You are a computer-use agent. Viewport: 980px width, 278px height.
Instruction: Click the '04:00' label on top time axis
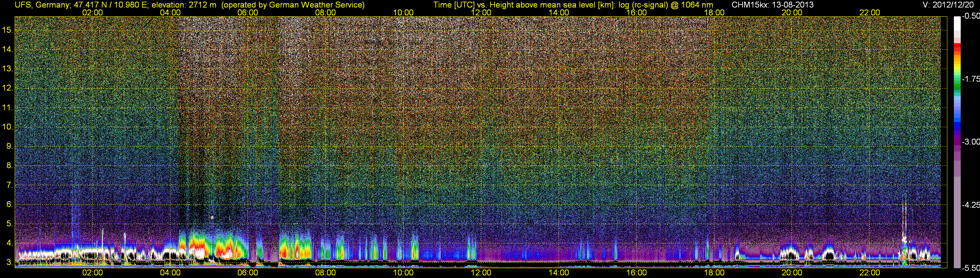[170, 12]
